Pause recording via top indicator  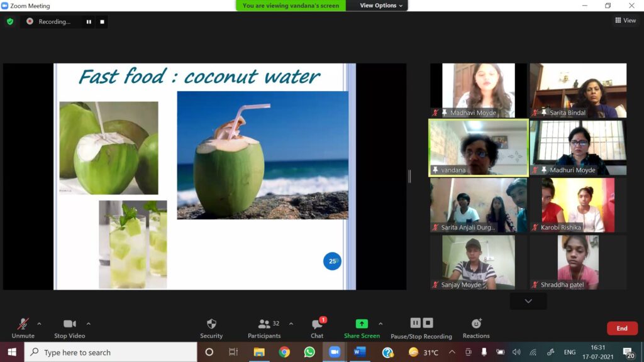(x=89, y=22)
